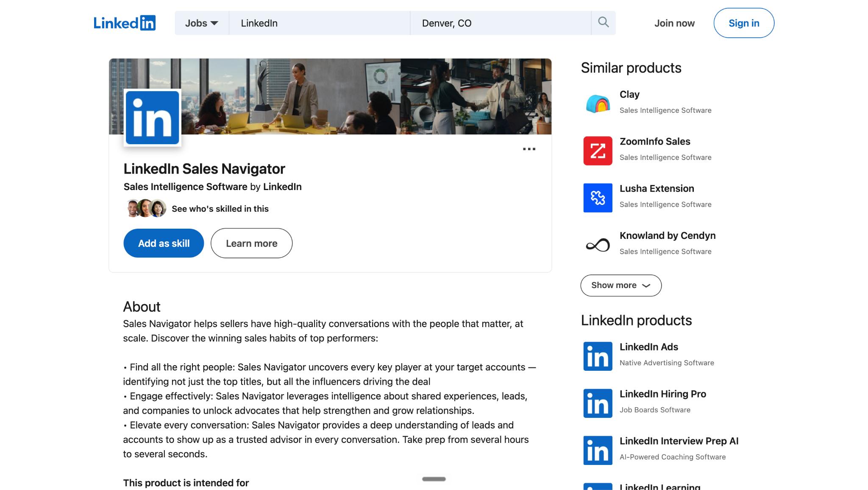This screenshot has height=490, width=868.
Task: Open the Clay product link
Action: [629, 94]
